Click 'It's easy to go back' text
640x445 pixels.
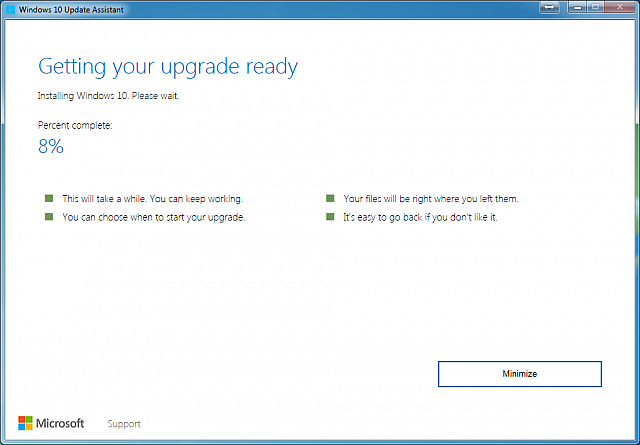coord(420,217)
